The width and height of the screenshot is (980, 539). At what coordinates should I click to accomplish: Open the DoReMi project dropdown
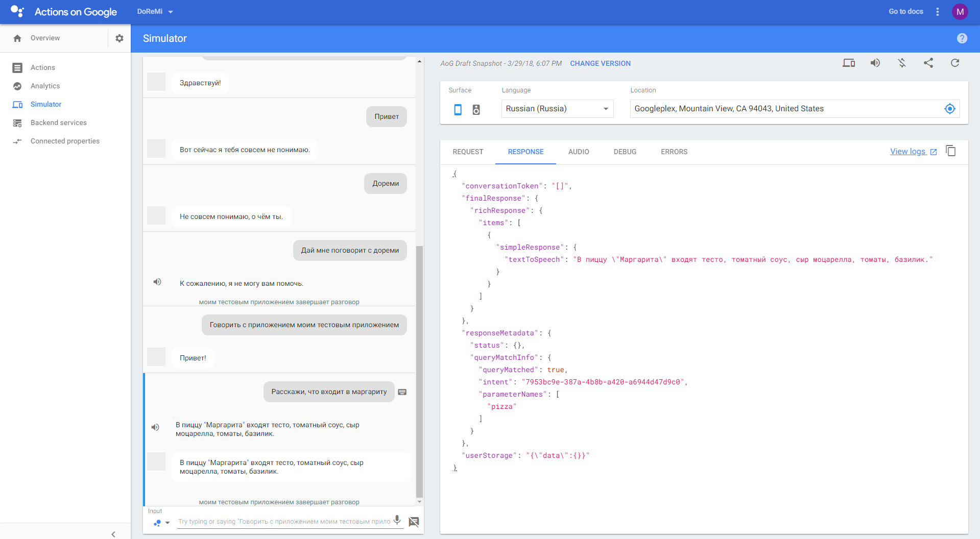click(x=155, y=11)
